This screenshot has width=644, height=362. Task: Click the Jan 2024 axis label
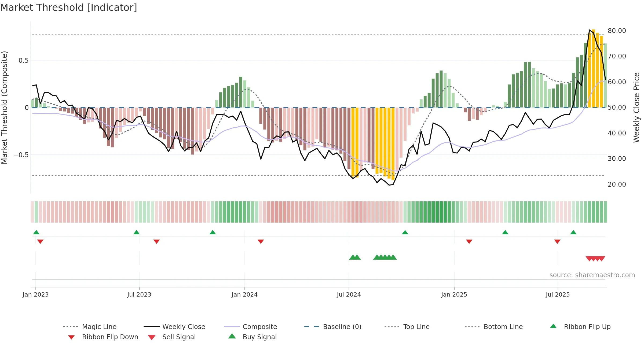click(245, 295)
